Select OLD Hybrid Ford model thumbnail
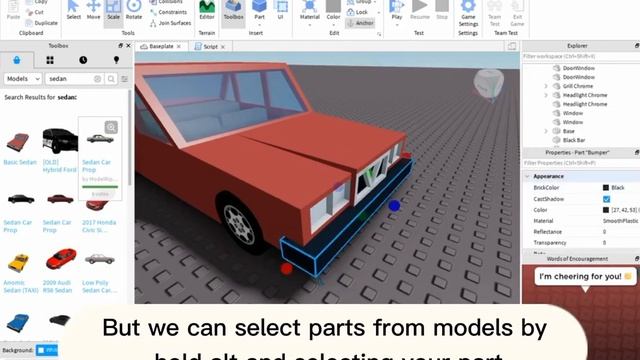The height and width of the screenshot is (360, 640). (x=60, y=140)
